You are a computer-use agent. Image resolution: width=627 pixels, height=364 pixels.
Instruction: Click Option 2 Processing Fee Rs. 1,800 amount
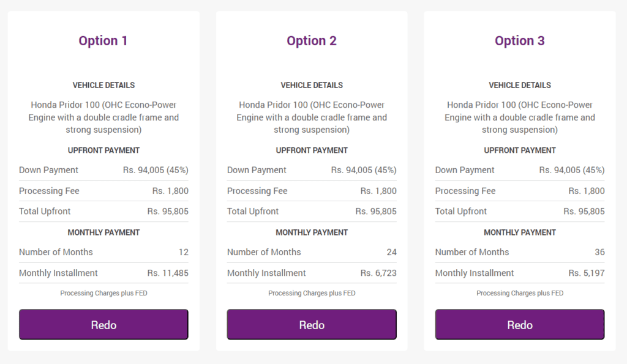coord(378,191)
